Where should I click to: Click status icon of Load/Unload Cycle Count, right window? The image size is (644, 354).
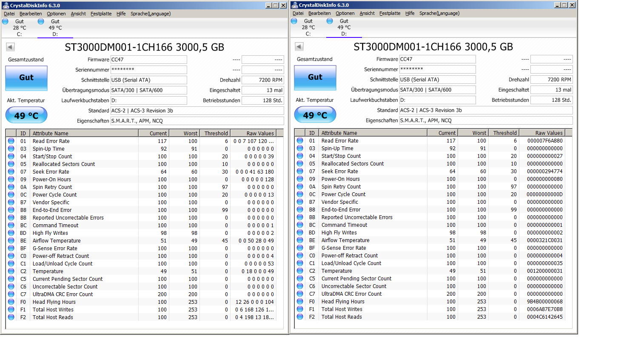(300, 263)
